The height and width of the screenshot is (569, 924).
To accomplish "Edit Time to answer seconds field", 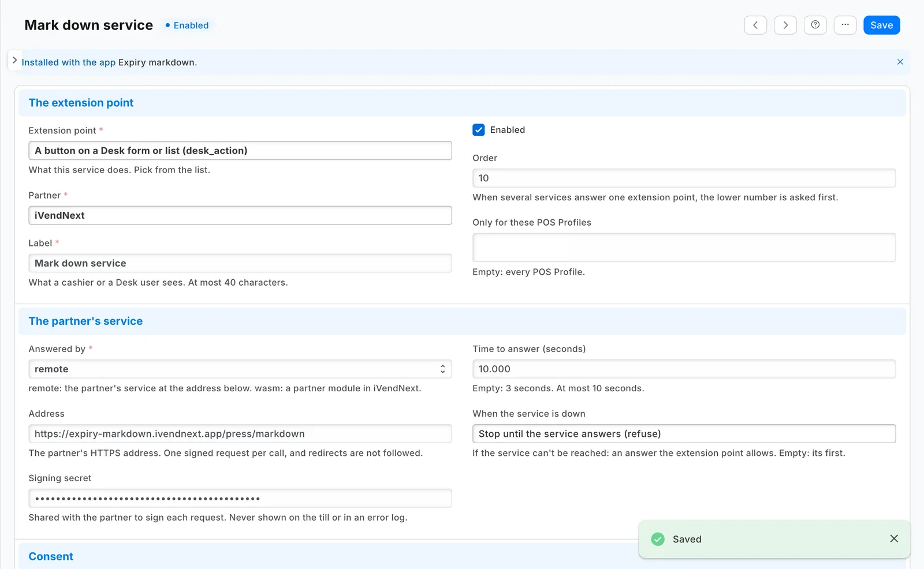I will coord(684,369).
